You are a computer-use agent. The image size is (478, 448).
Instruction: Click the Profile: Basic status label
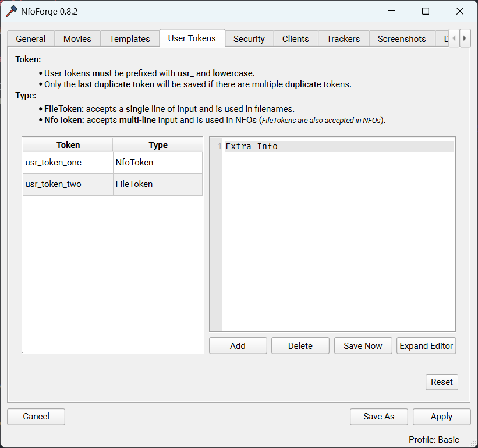(x=434, y=439)
